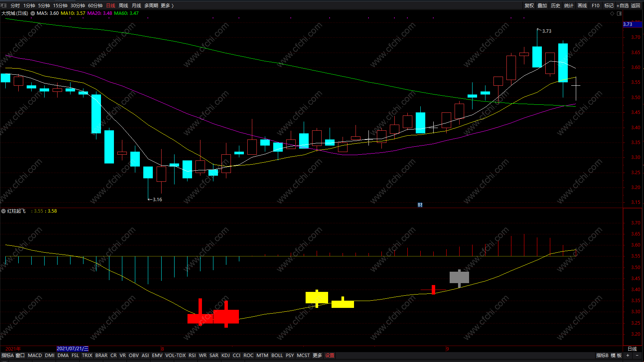Select the 15分钟 period tab
Screen dimensions: 644x362
[60, 5]
